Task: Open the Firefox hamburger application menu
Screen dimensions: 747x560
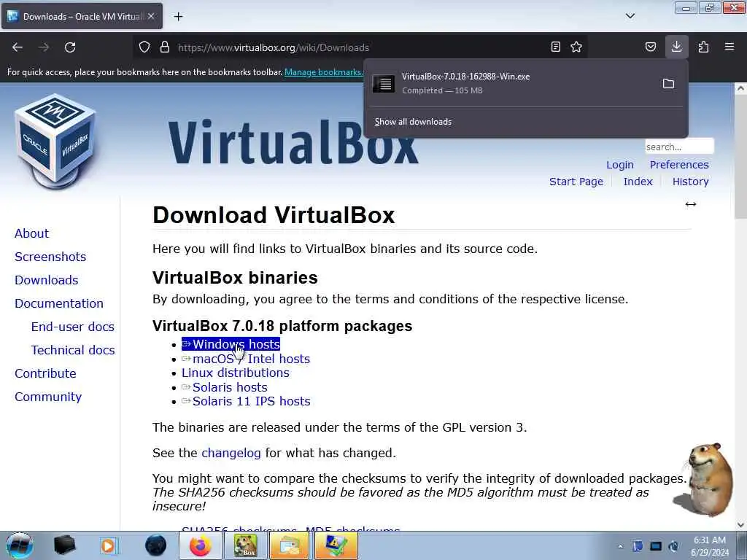Action: (x=729, y=47)
